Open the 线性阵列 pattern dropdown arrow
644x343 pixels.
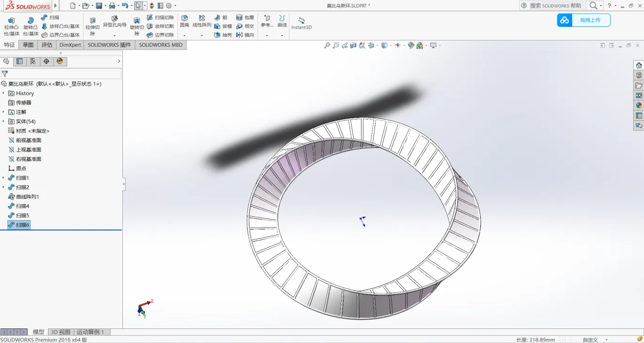coord(201,35)
